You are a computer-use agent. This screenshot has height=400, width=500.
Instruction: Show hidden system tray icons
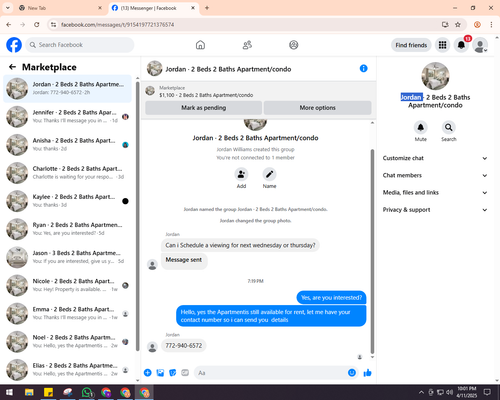[x=421, y=392]
